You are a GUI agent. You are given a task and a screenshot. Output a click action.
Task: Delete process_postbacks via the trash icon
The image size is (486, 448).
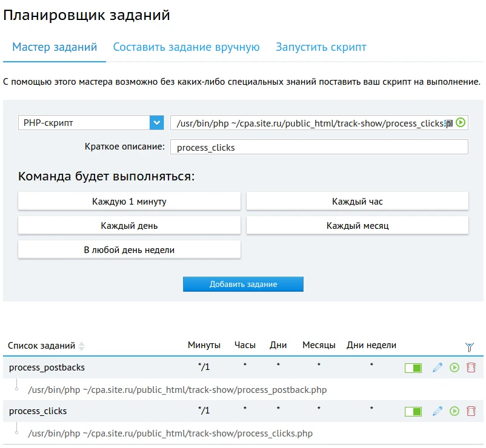[x=471, y=367]
